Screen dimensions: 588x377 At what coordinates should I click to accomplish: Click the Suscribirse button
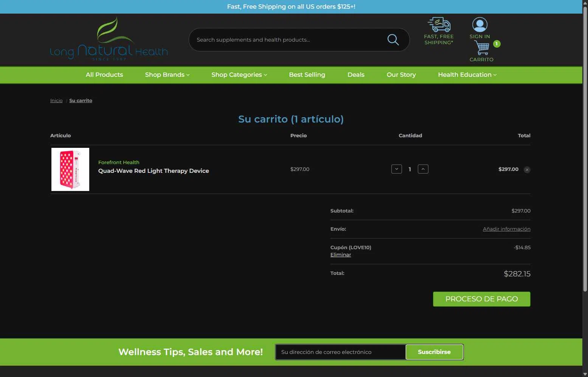tap(434, 352)
